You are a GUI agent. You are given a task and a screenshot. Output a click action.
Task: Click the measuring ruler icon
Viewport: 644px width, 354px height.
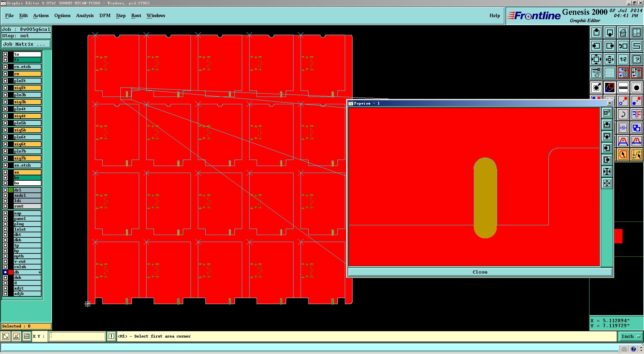[x=623, y=88]
